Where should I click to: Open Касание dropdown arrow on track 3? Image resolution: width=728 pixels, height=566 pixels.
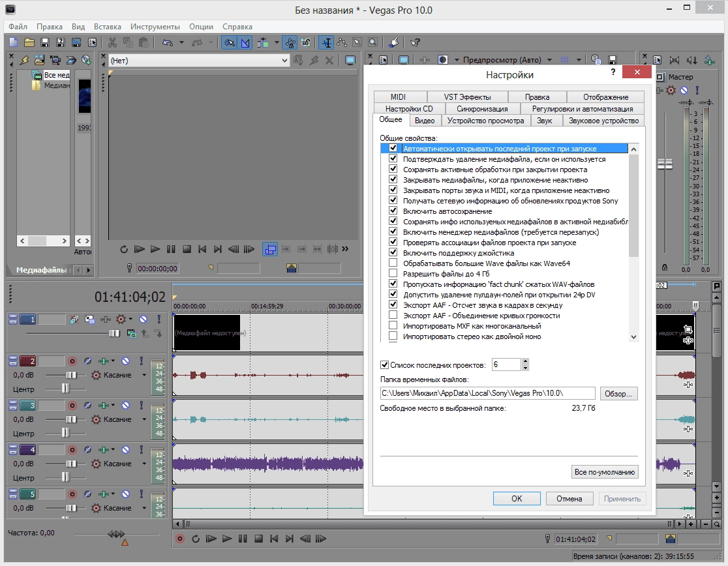click(x=144, y=419)
